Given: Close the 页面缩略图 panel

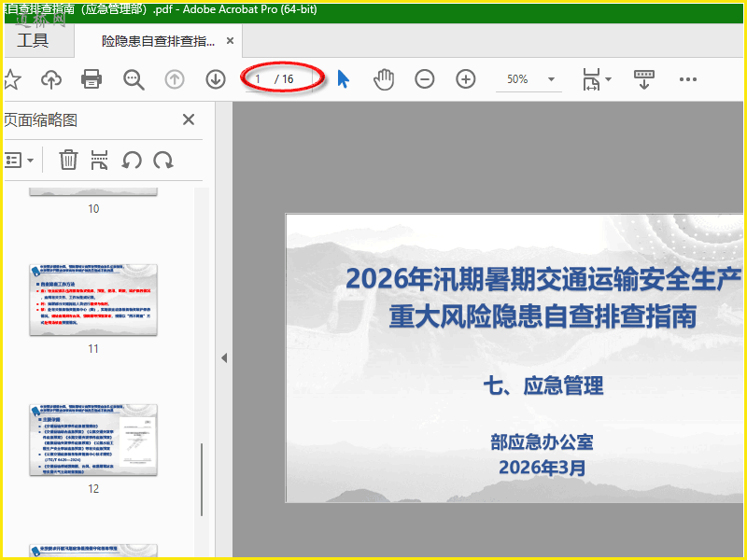Looking at the screenshot, I should [x=189, y=119].
